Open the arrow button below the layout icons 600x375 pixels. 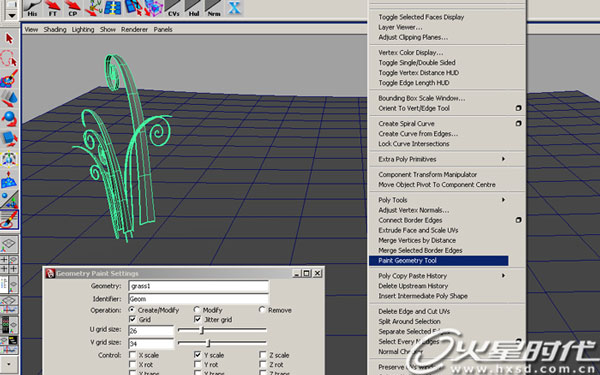coord(9,365)
